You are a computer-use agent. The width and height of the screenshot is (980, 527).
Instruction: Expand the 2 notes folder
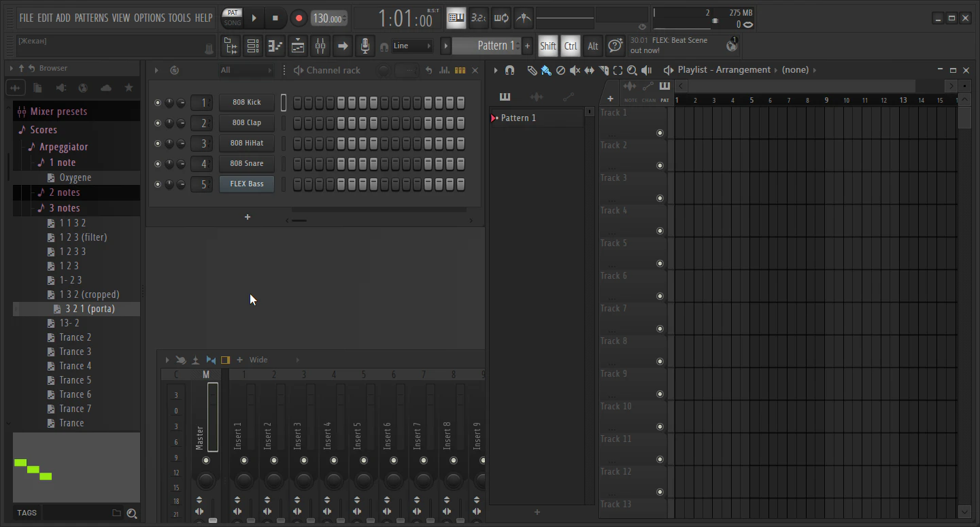[x=64, y=192]
